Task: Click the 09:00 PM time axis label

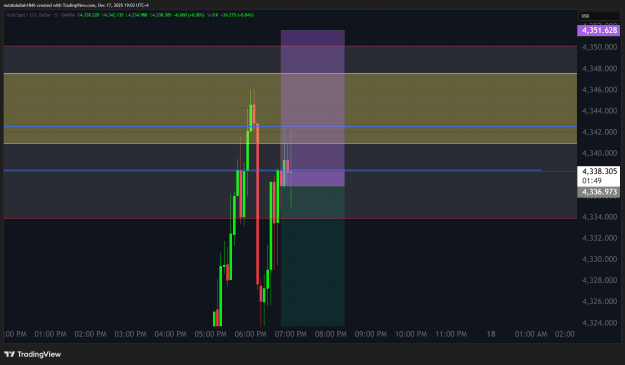Action: [371, 334]
